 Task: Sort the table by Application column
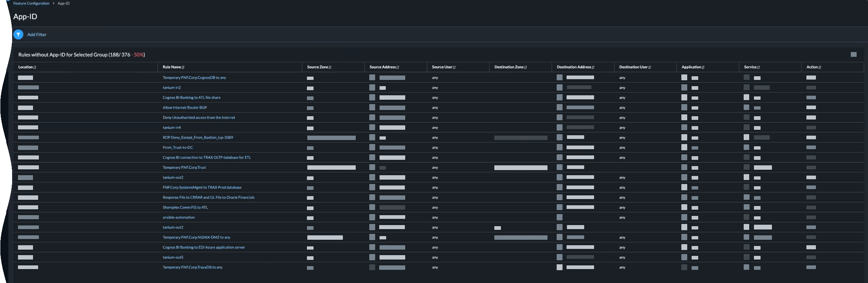point(703,67)
